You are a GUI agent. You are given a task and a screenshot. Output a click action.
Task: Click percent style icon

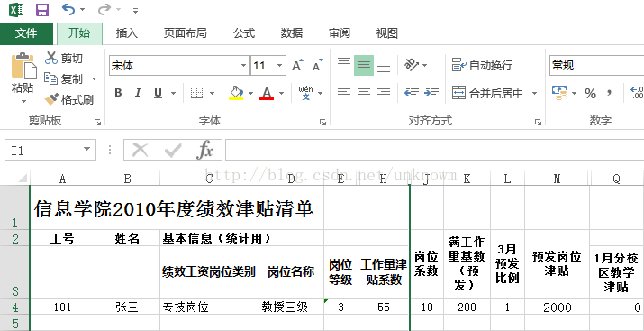[x=591, y=94]
